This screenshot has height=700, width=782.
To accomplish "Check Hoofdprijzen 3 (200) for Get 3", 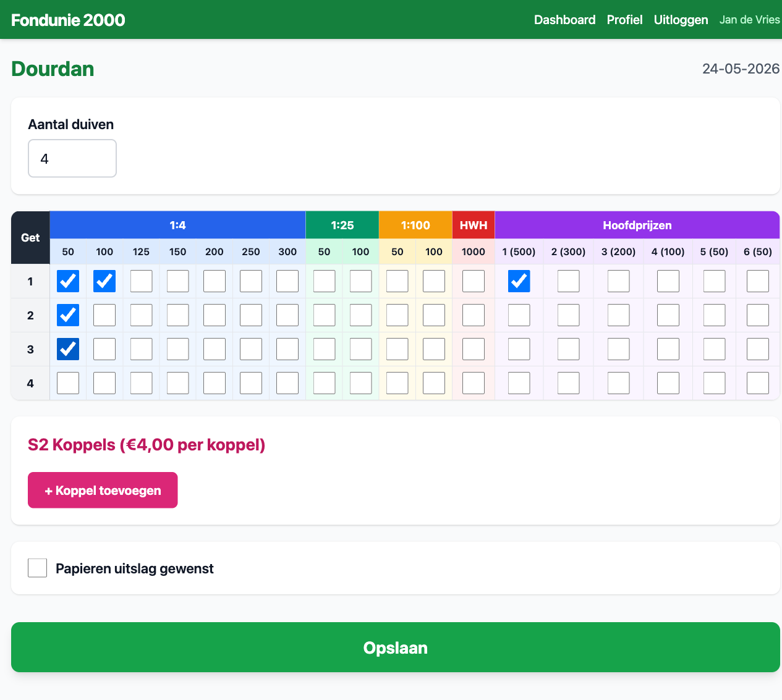I will coord(619,349).
